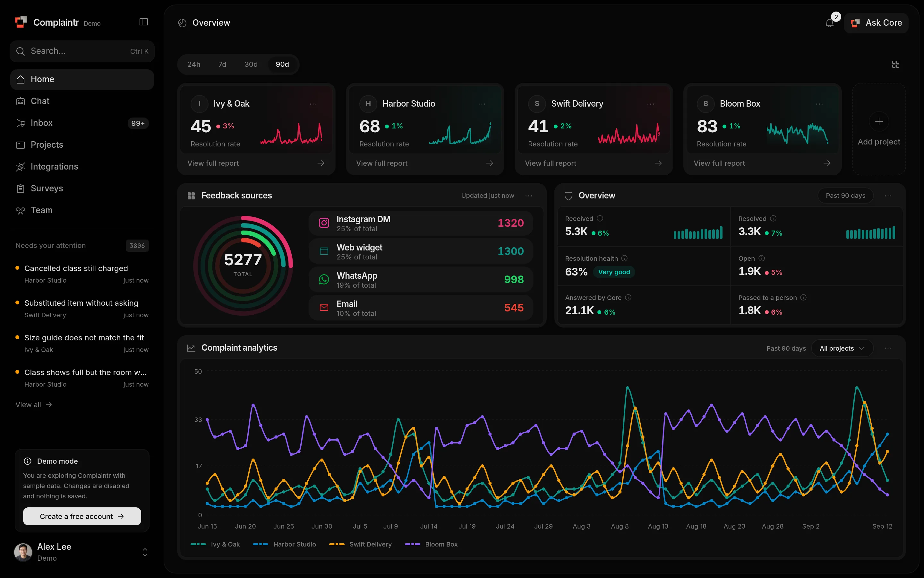Open the Inbox sidebar item
924x578 pixels.
[x=82, y=123]
